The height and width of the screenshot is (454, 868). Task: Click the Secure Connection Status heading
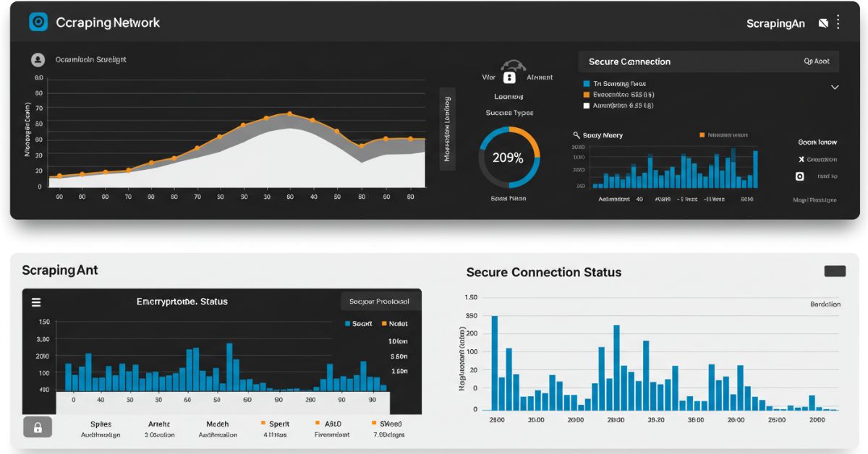click(544, 273)
